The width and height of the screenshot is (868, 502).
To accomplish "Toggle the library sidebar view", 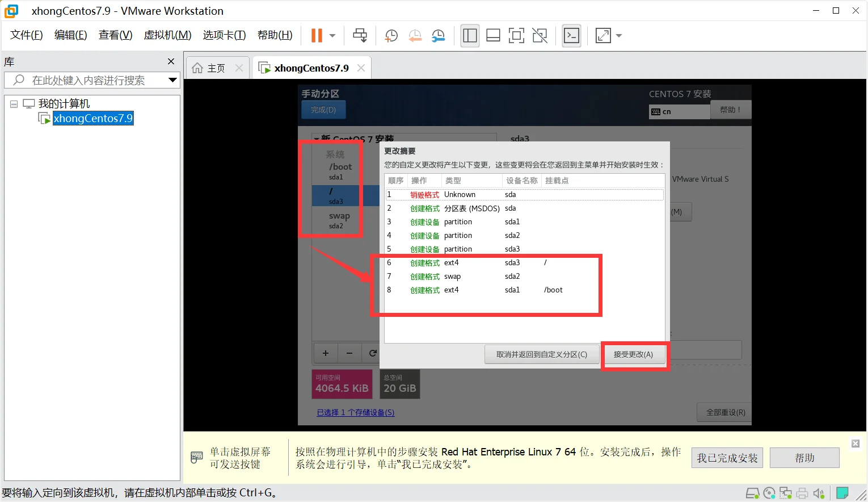I will 470,36.
